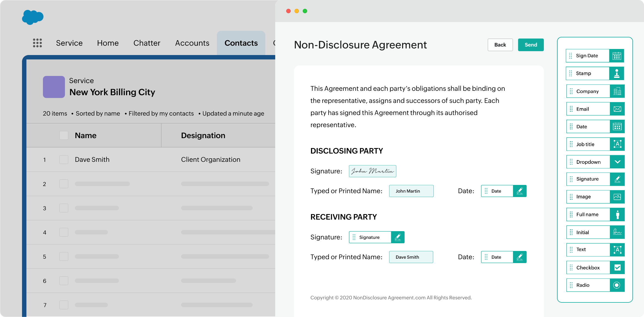Click the Dropdown field chevron icon
This screenshot has height=317, width=644.
click(x=617, y=162)
